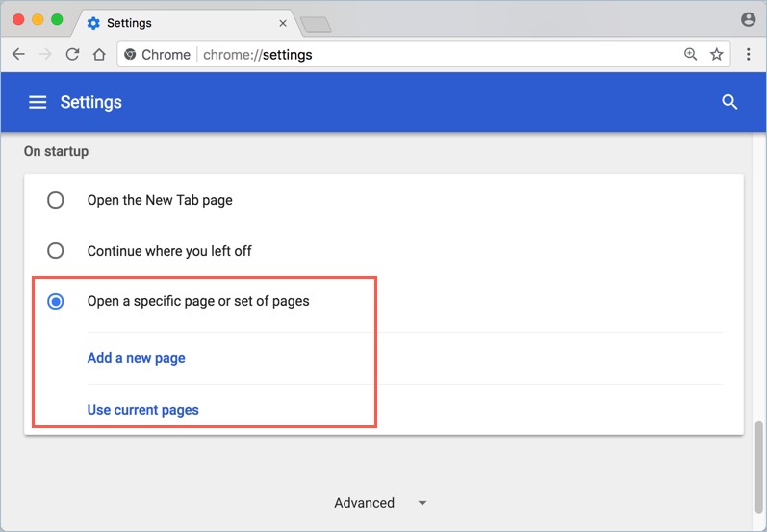Expand the Advanced settings section
The width and height of the screenshot is (767, 532).
tap(365, 503)
